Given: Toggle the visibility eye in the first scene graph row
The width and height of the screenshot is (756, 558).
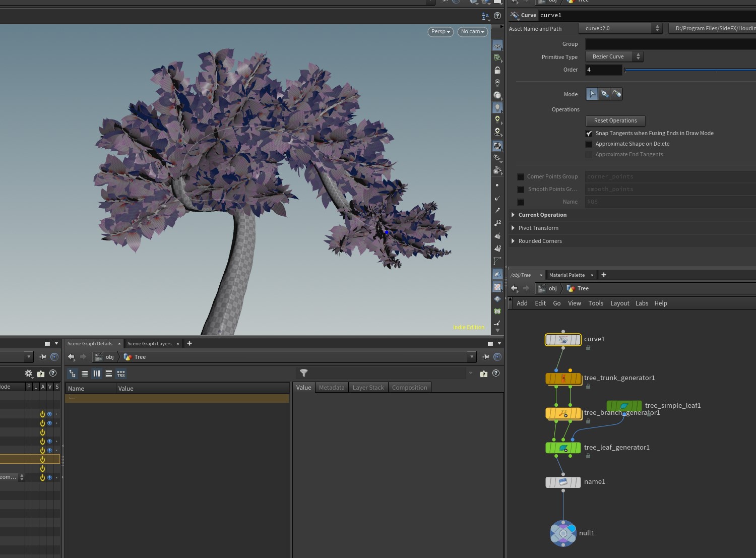Looking at the screenshot, I should pos(49,414).
